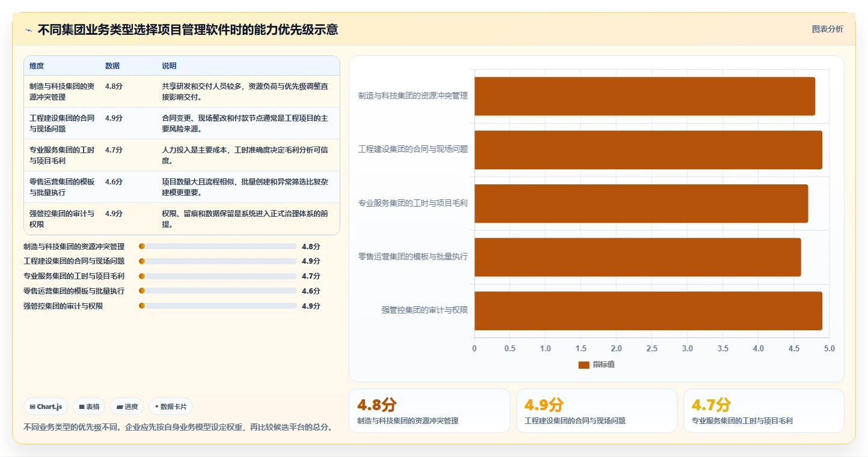Open the 4.8分 data card
The image size is (868, 457).
429,411
